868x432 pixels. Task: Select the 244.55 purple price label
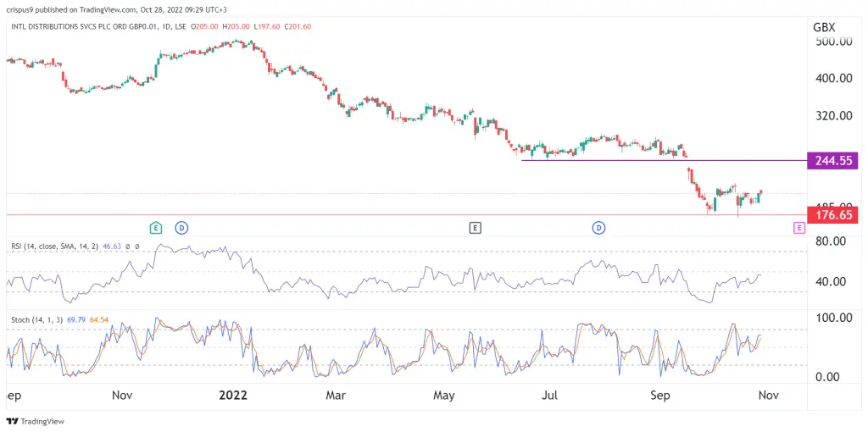coord(833,161)
